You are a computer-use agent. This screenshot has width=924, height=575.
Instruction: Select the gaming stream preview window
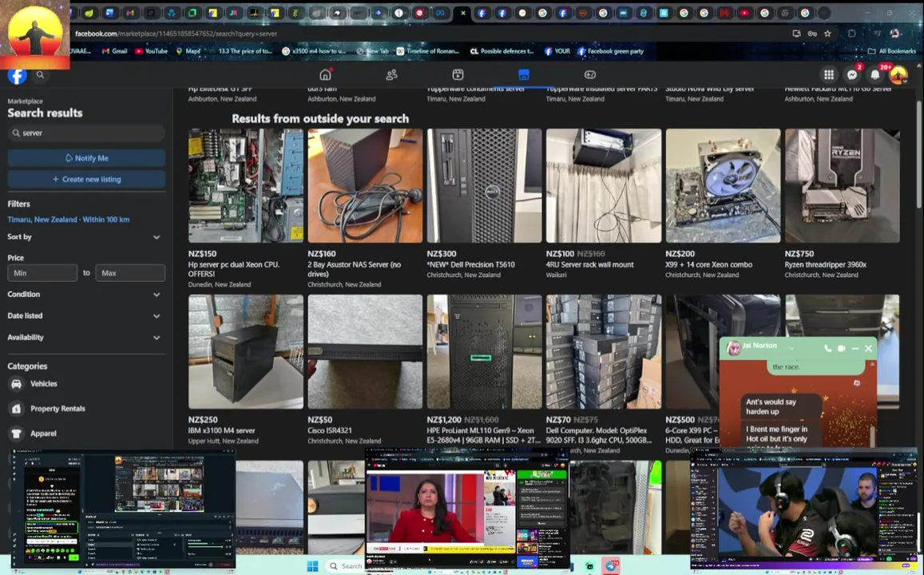[x=803, y=509]
